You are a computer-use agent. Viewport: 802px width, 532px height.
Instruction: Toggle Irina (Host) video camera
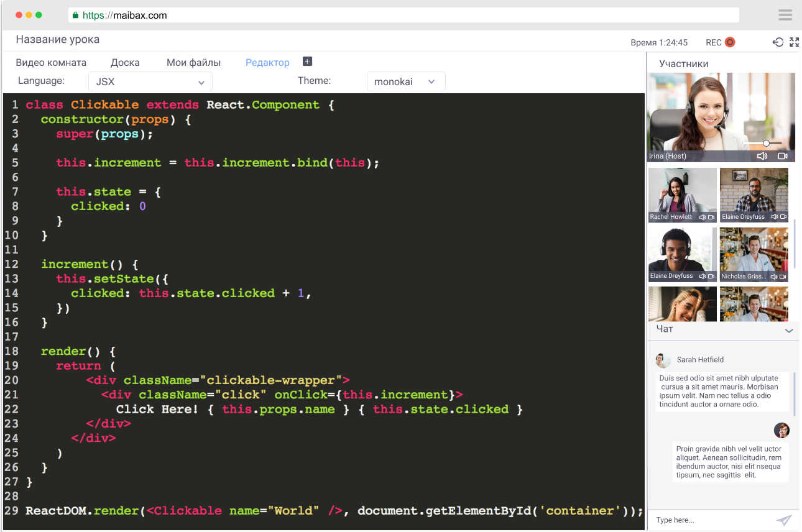(783, 156)
